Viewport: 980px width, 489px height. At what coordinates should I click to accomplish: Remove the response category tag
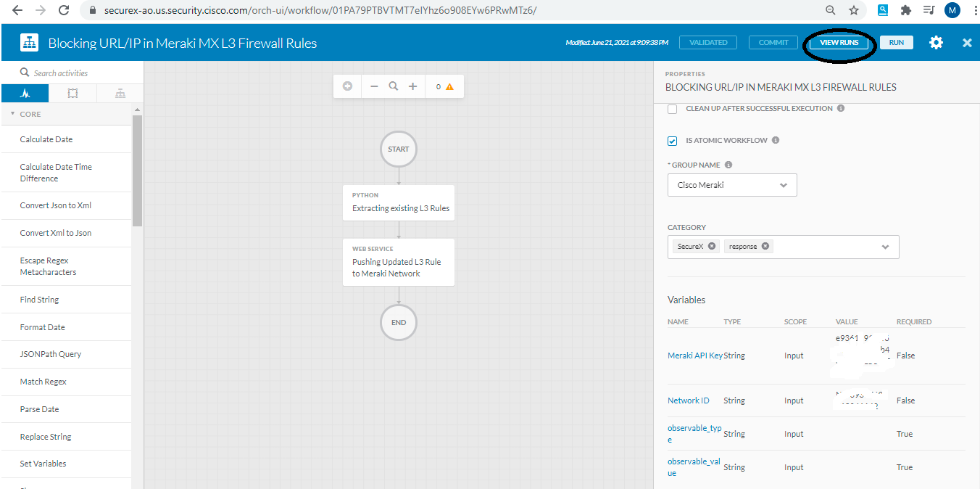[x=765, y=246]
